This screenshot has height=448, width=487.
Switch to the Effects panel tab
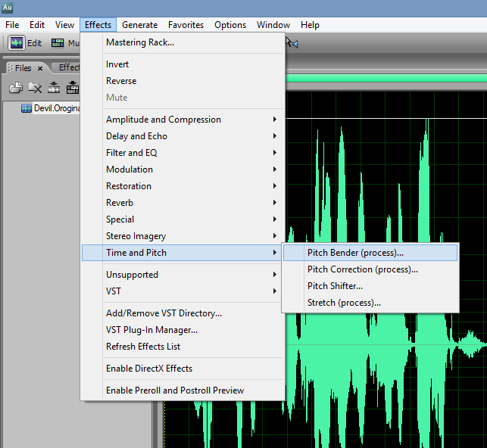pos(70,67)
